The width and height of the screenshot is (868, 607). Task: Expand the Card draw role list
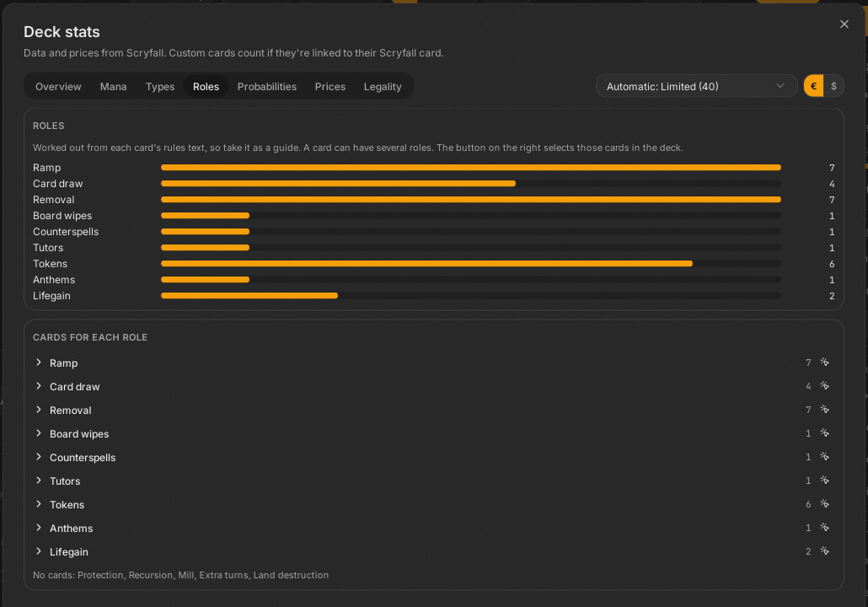tap(39, 386)
